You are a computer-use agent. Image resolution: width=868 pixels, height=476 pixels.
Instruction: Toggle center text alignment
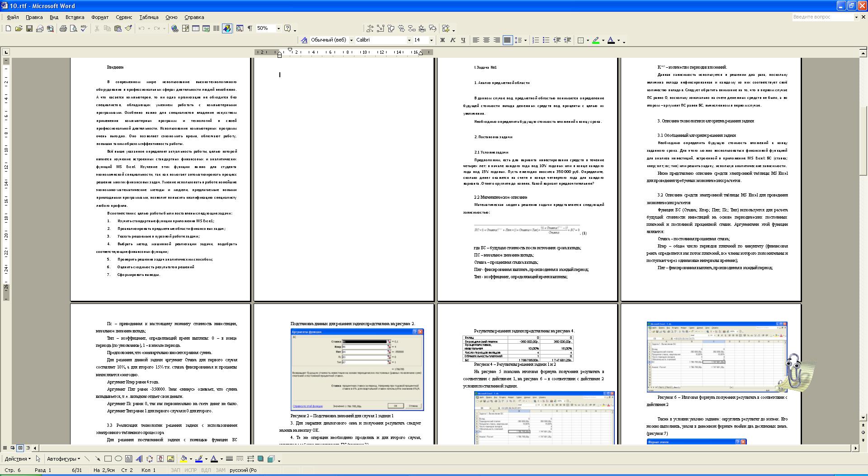486,40
